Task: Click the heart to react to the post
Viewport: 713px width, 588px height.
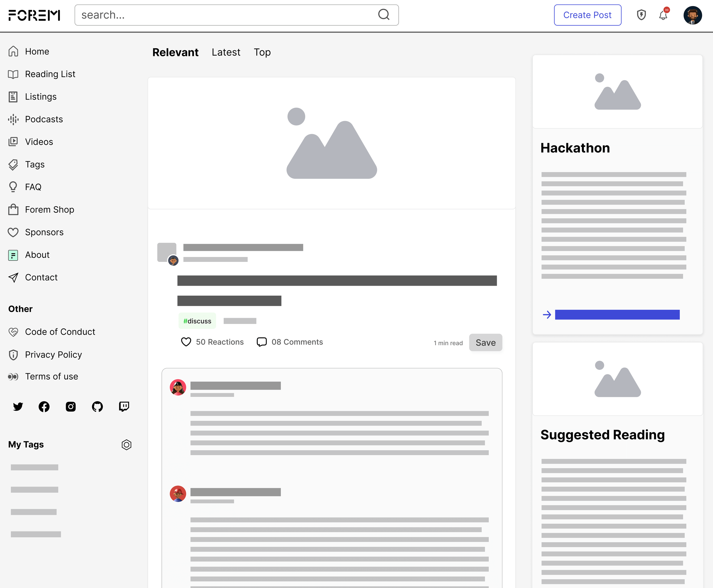Action: 186,342
